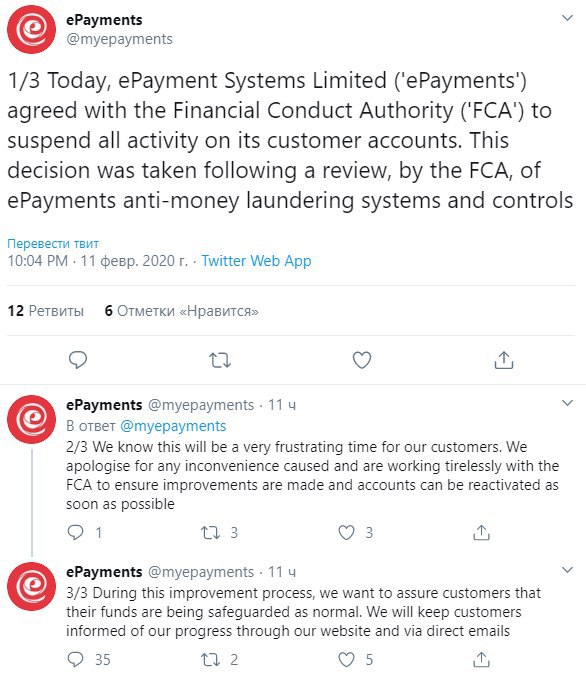The height and width of the screenshot is (675, 586).
Task: Retweet the 3/3 tweet
Action: (x=211, y=659)
